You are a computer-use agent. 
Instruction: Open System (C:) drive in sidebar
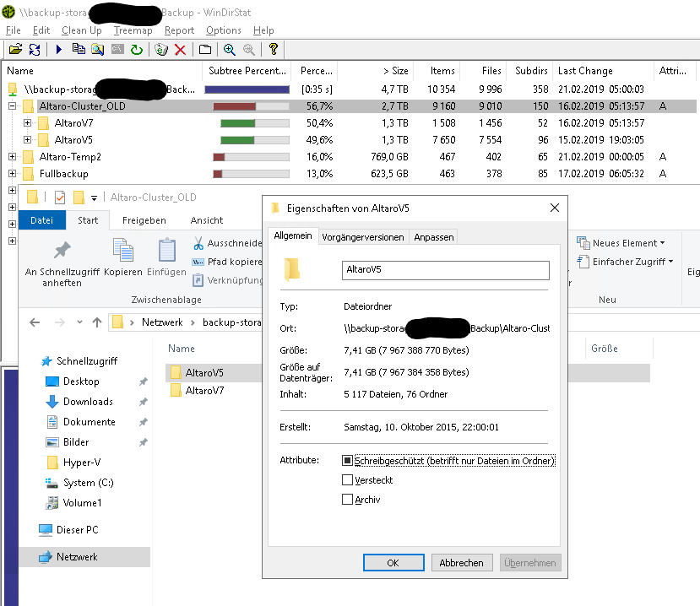pos(88,483)
